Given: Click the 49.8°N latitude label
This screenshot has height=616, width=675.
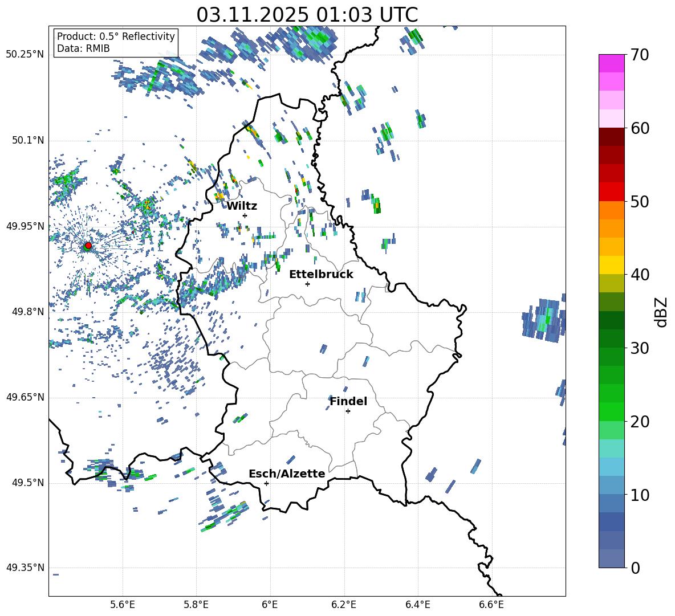Looking at the screenshot, I should [x=27, y=312].
